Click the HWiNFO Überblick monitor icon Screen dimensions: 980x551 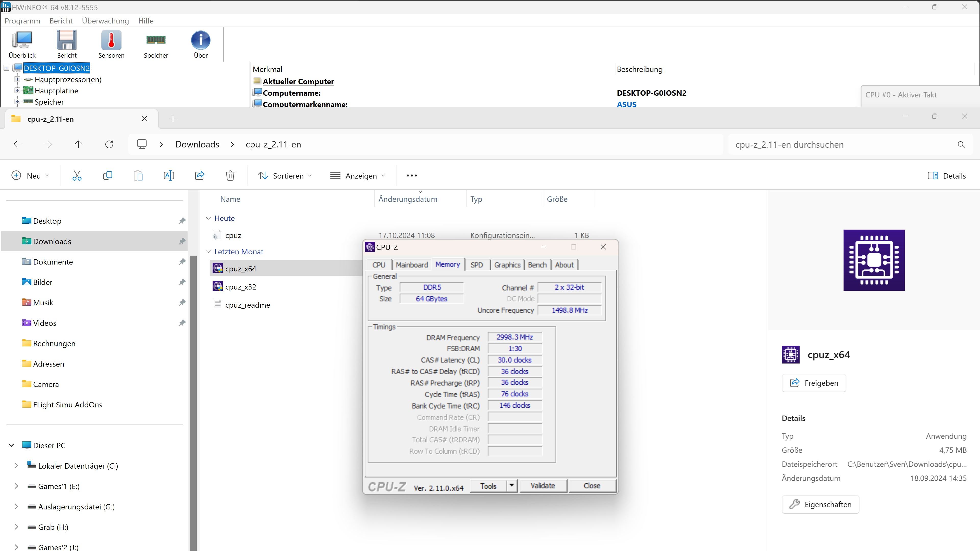(22, 40)
